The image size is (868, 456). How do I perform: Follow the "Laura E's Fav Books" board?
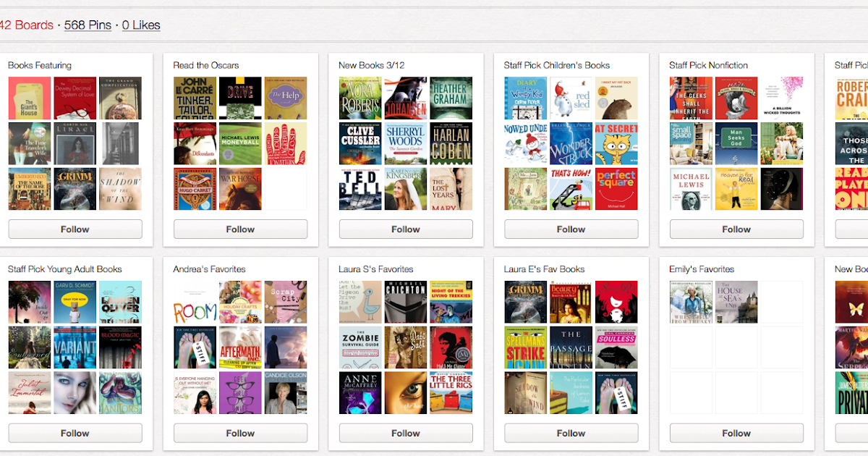571,433
